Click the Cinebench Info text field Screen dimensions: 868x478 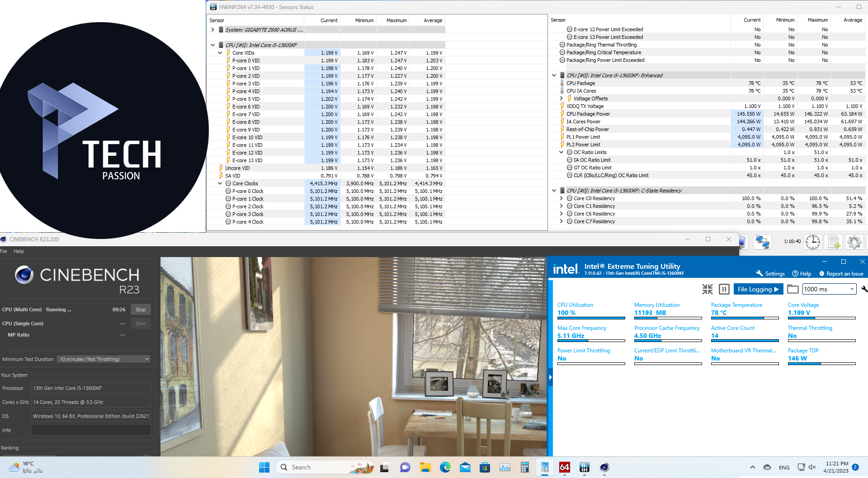91,430
